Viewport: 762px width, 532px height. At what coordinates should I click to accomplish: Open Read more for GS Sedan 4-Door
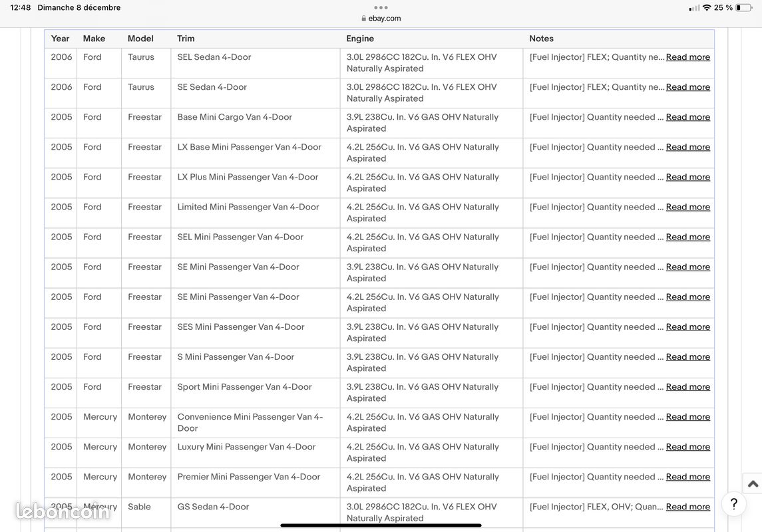coord(687,507)
